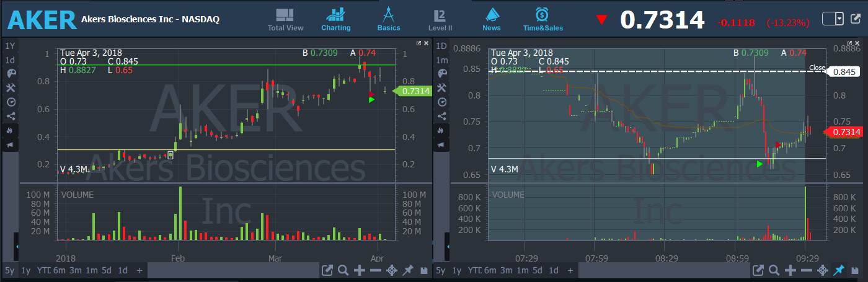
Task: Click the right chart megaphone alerts icon
Action: click(x=442, y=144)
